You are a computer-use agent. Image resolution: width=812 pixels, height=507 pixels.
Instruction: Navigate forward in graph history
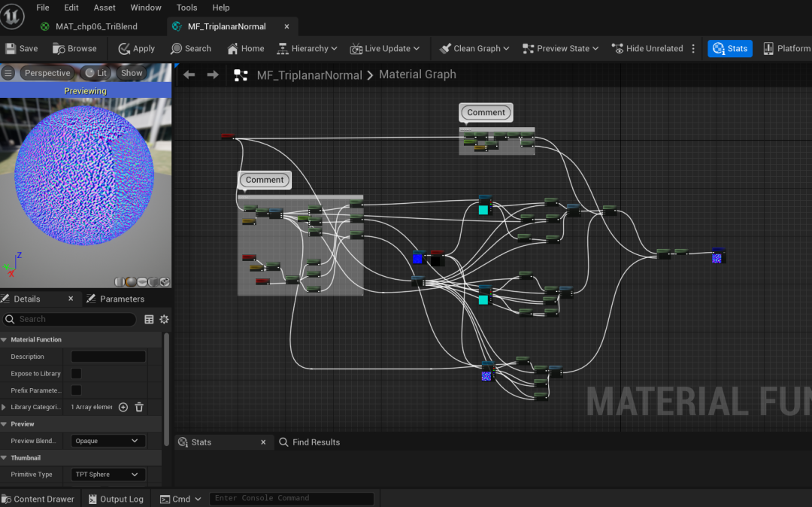coord(213,74)
